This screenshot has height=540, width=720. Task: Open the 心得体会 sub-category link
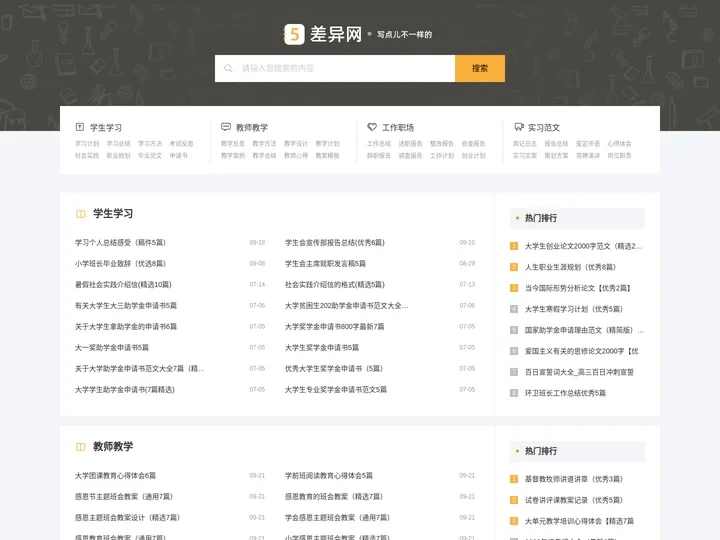click(619, 144)
